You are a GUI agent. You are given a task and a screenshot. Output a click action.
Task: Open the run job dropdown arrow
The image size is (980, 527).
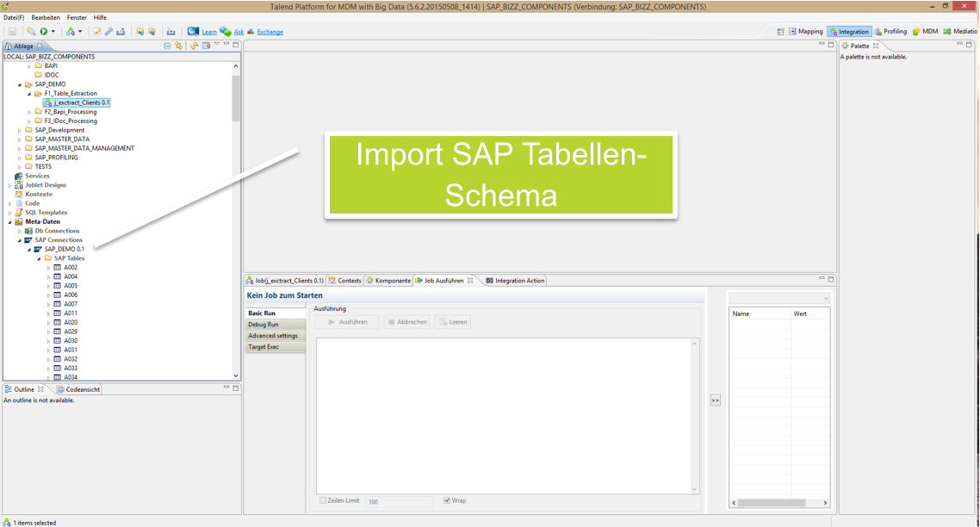tap(53, 31)
